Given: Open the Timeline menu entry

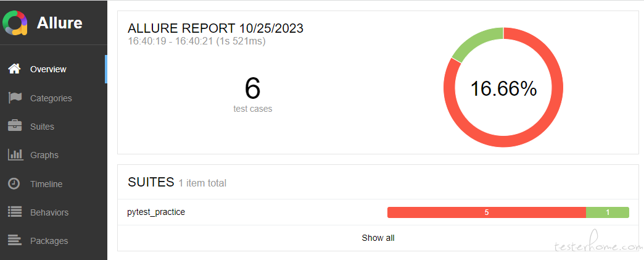Looking at the screenshot, I should coord(46,184).
